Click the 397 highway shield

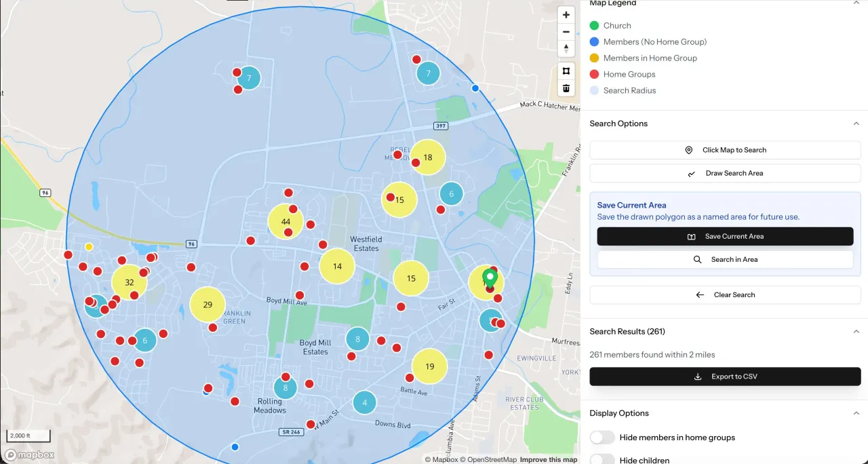tap(441, 126)
